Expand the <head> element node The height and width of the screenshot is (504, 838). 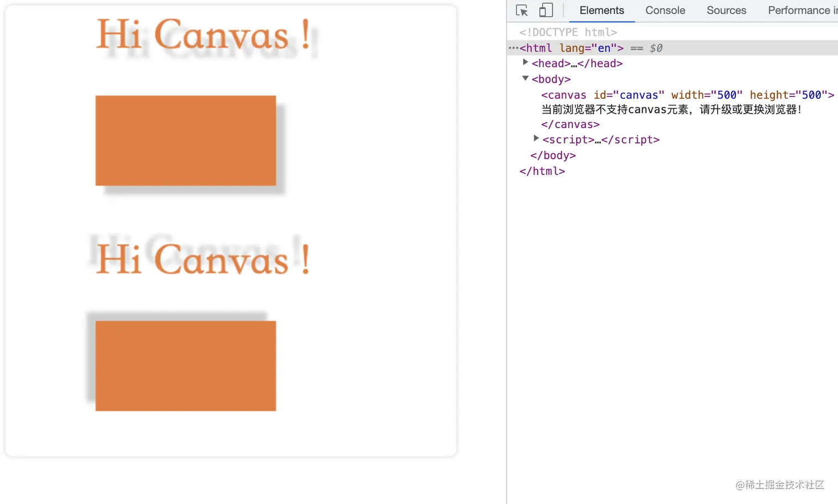click(525, 62)
